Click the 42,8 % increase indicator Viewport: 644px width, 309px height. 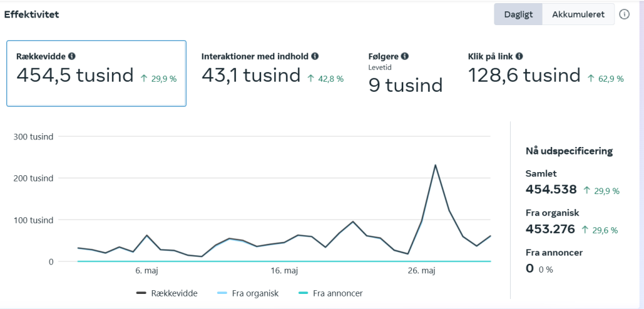click(326, 79)
